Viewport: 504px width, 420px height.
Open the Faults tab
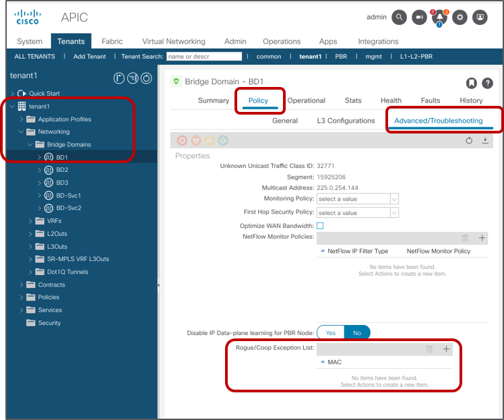pos(431,100)
